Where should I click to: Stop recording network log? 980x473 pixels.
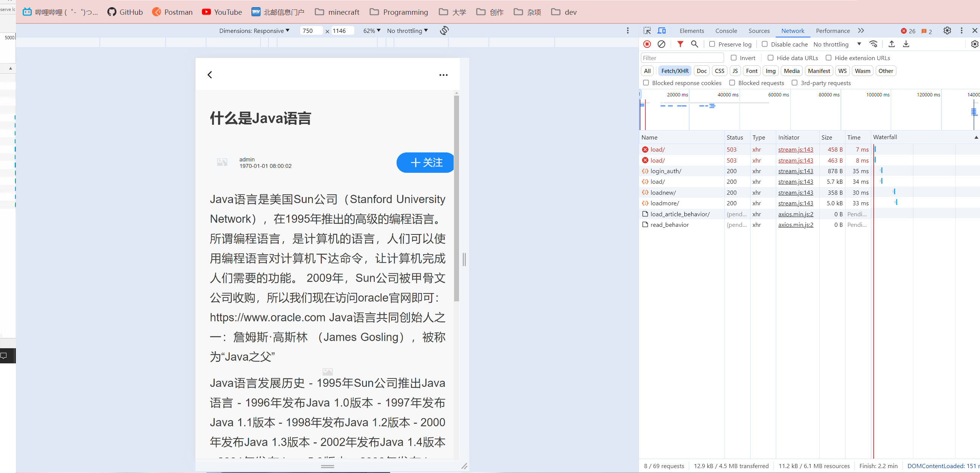coord(647,44)
